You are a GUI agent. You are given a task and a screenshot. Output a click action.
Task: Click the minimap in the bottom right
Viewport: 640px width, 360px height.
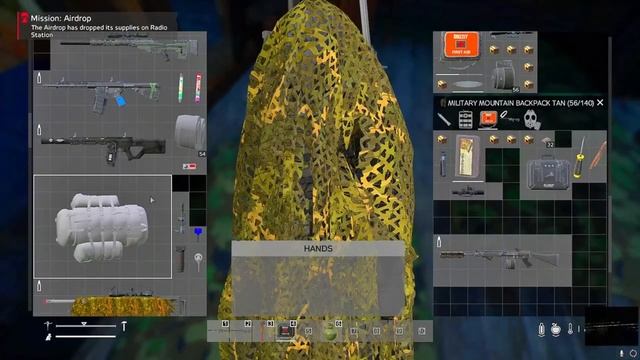click(x=611, y=326)
